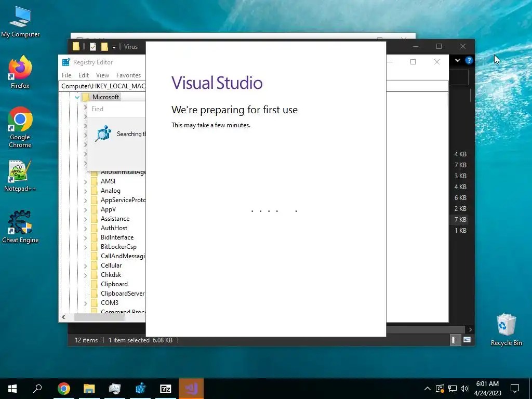This screenshot has width=532, height=399.
Task: Click the taskbar clock showing 6:01 AM
Action: click(487, 389)
